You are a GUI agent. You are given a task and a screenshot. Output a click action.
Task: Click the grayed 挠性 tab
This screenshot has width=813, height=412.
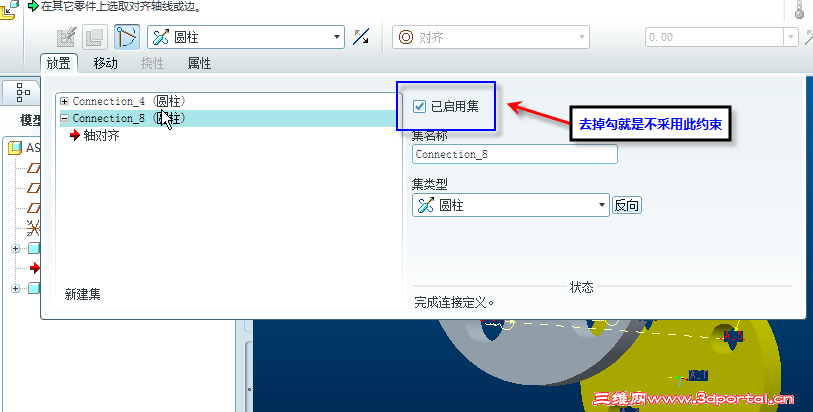point(152,63)
